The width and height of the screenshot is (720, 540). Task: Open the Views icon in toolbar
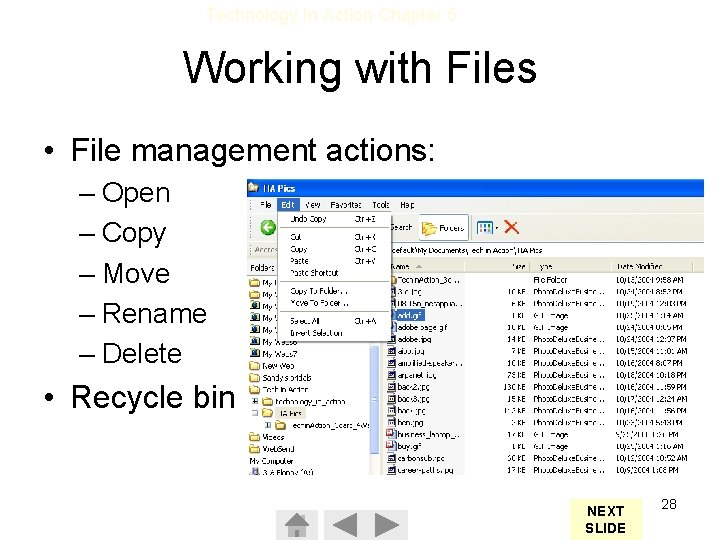click(484, 227)
